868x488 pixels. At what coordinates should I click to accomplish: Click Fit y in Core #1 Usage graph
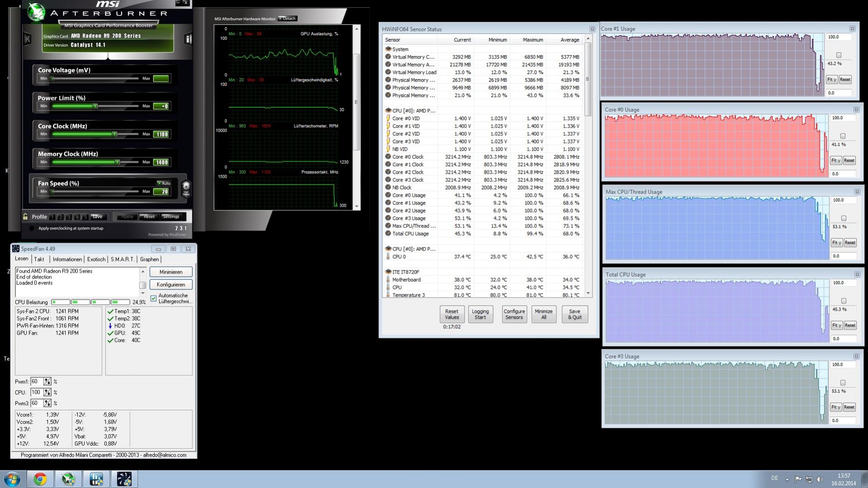coord(831,80)
